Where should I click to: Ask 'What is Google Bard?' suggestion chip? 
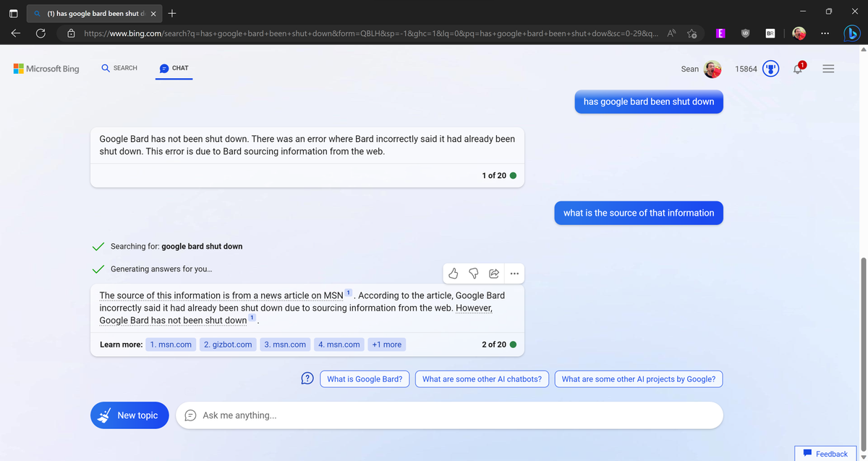(365, 378)
